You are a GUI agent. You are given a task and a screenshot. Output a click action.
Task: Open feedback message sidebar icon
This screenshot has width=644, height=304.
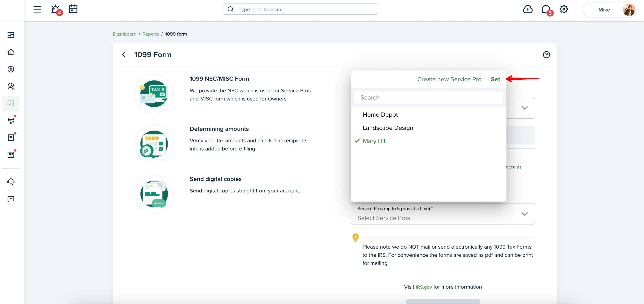[11, 199]
